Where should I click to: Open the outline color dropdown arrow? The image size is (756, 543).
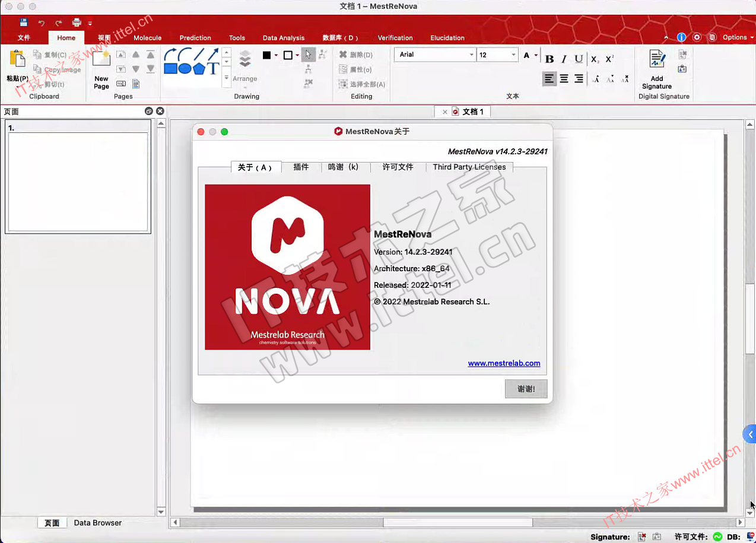[297, 55]
